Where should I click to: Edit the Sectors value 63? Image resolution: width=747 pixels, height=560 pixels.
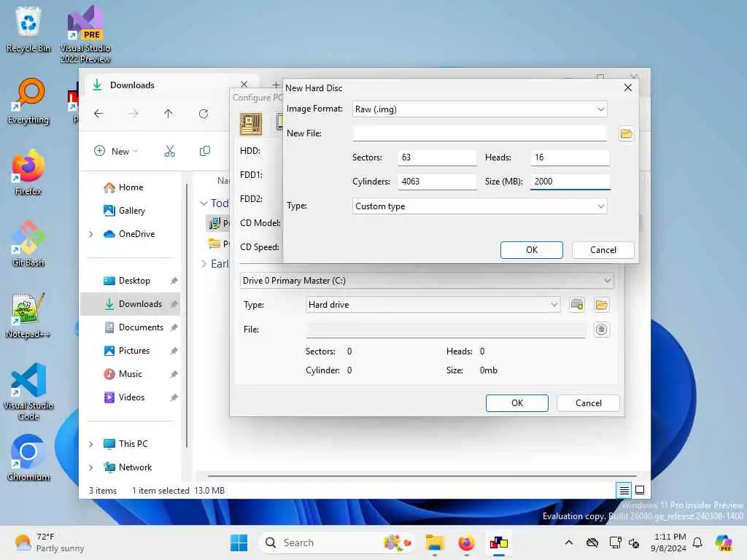pos(437,157)
